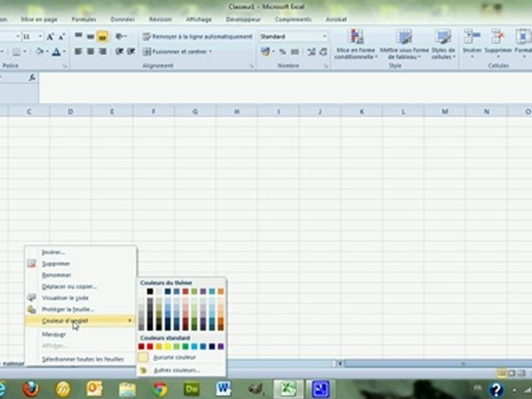532x399 pixels.
Task: Choose Masquer in the context menu
Action: 80,334
